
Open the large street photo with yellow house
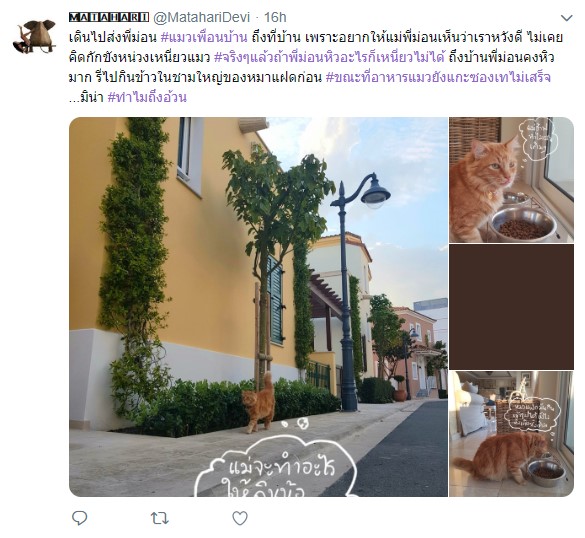pos(258,307)
